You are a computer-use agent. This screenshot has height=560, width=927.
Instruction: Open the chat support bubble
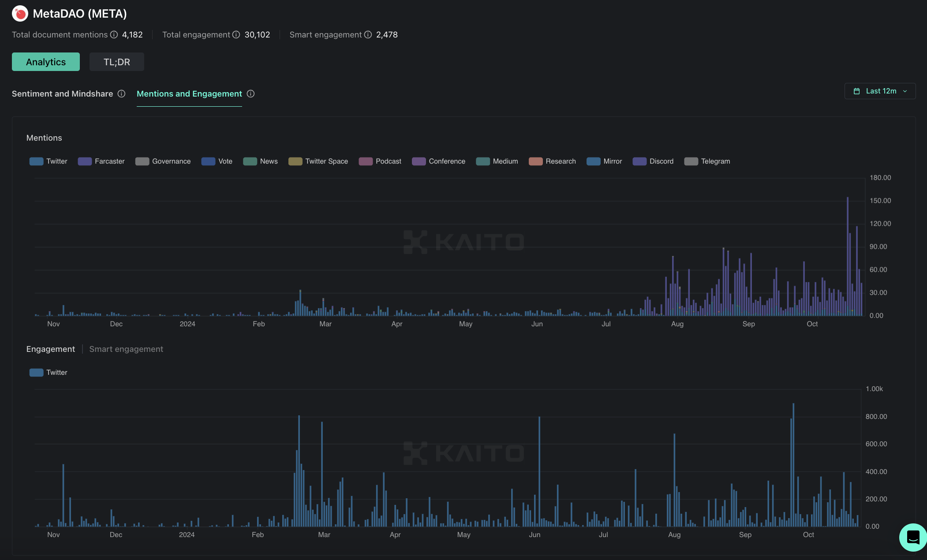(912, 537)
